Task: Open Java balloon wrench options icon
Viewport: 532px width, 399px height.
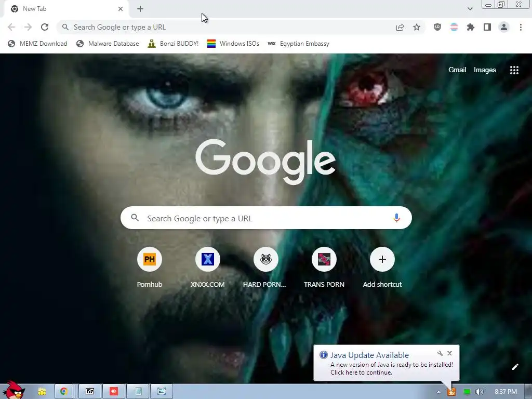Action: [440, 353]
